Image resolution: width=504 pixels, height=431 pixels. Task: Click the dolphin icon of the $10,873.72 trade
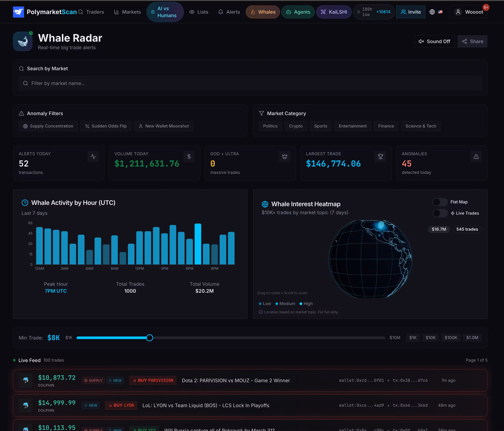pyautogui.click(x=26, y=380)
